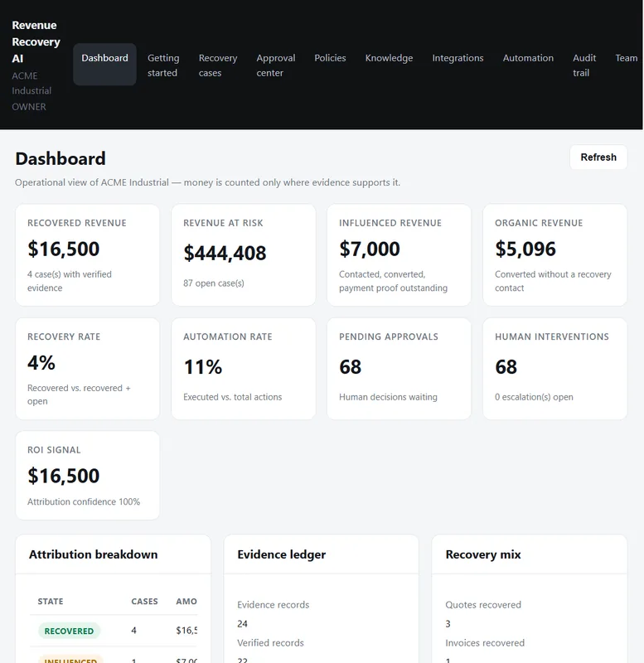
Task: Open the Human Interventions card
Action: pyautogui.click(x=554, y=369)
